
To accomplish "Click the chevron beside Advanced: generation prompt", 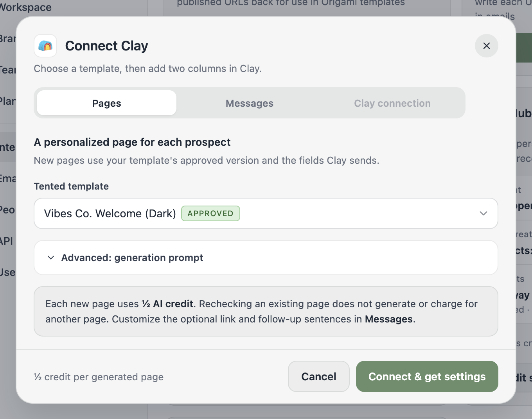I will pos(51,258).
